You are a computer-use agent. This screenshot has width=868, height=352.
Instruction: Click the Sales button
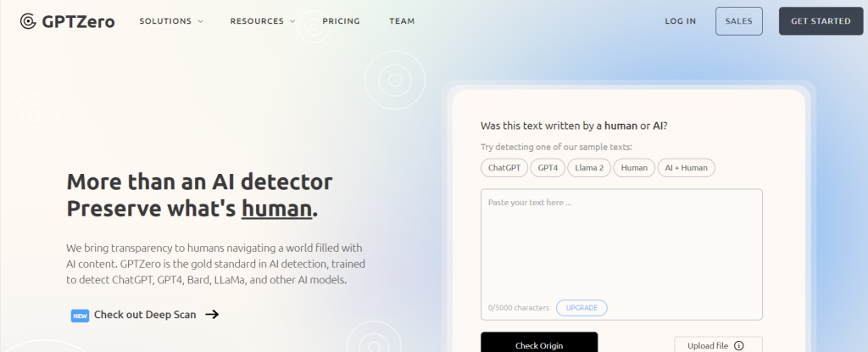[x=739, y=21]
